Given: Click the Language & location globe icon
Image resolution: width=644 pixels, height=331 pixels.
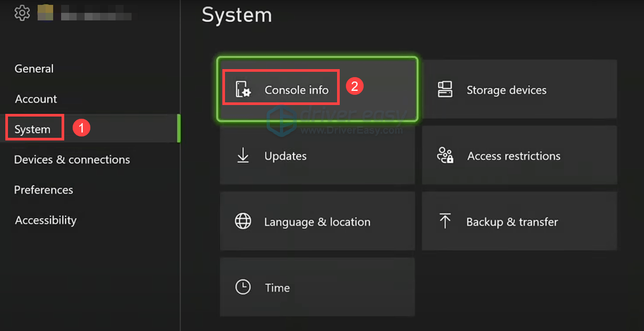Looking at the screenshot, I should point(243,222).
